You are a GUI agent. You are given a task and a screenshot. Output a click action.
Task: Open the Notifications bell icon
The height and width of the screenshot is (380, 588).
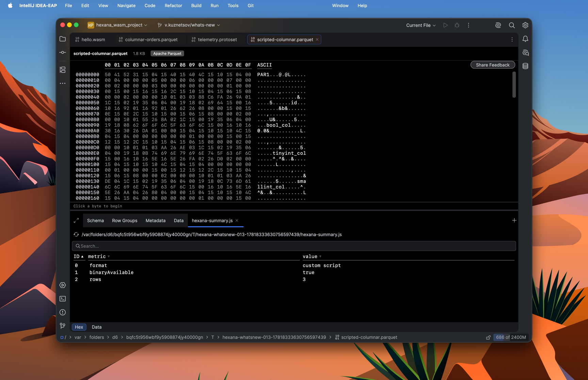(x=525, y=39)
